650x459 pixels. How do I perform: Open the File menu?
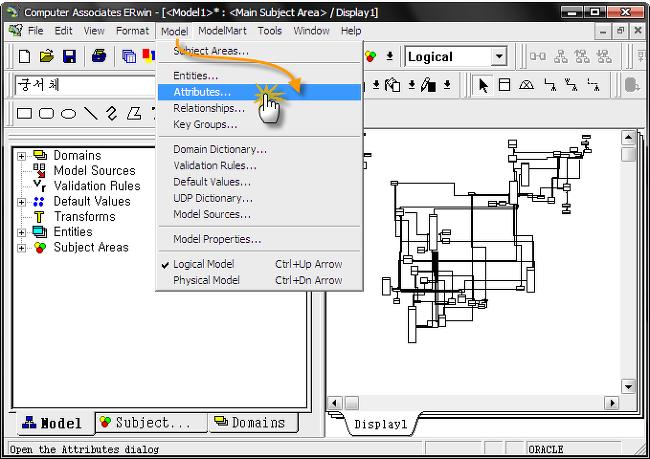[x=36, y=31]
